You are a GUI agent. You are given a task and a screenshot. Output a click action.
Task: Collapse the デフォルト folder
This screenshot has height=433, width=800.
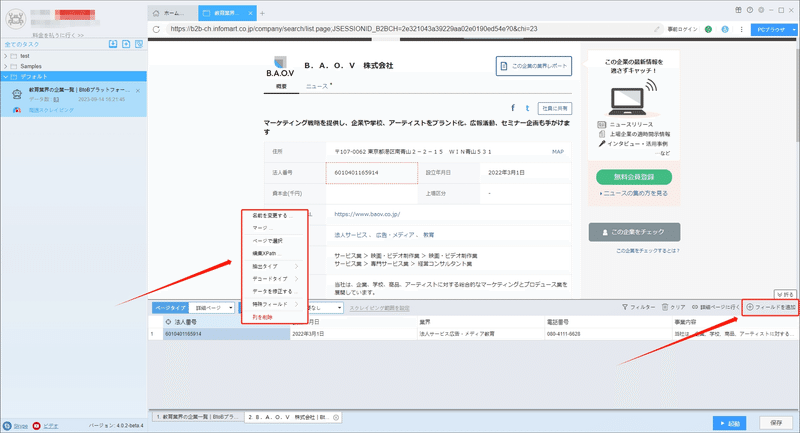pos(6,77)
